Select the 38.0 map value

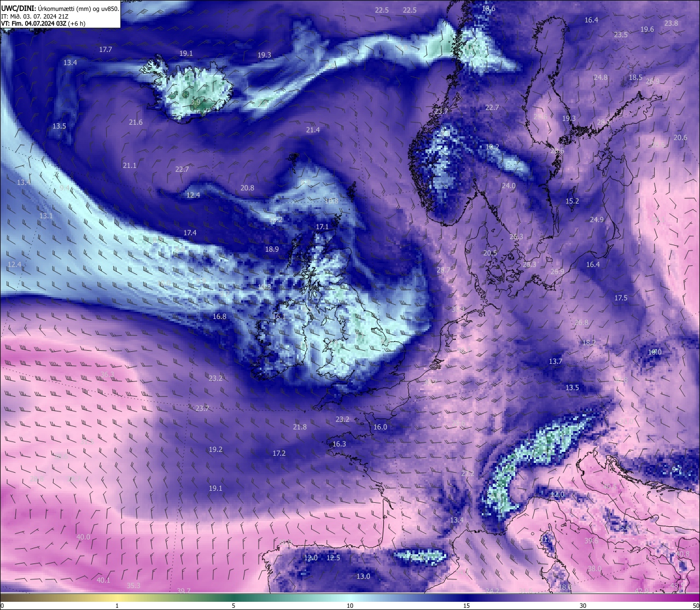point(594,569)
